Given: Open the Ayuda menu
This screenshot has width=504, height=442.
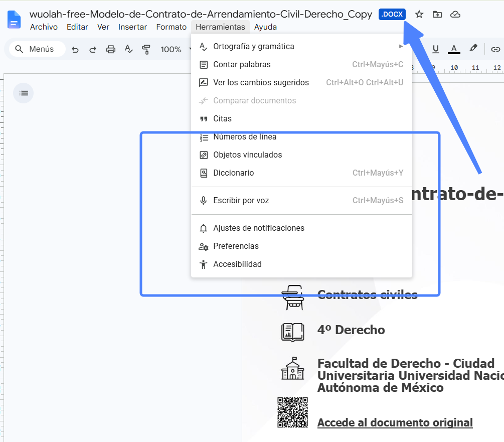Looking at the screenshot, I should 265,27.
